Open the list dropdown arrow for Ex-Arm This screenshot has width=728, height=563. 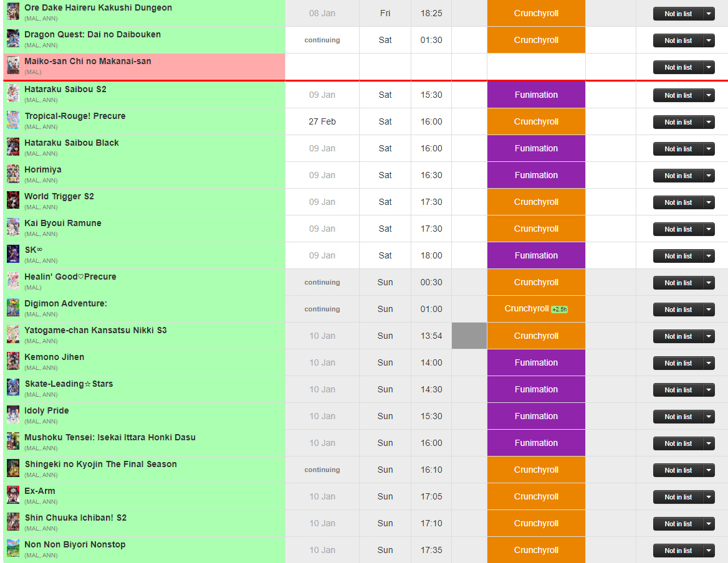tap(709, 497)
